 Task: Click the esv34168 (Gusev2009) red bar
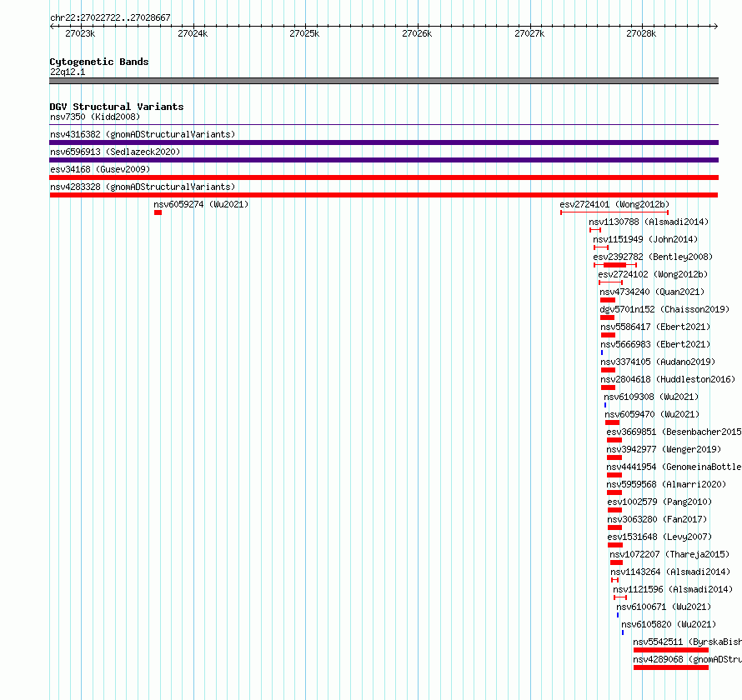tap(384, 177)
